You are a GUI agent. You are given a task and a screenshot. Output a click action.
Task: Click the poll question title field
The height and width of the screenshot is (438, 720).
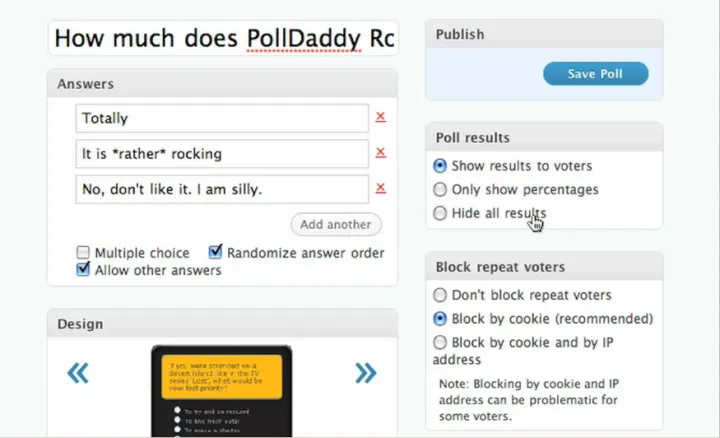click(223, 39)
